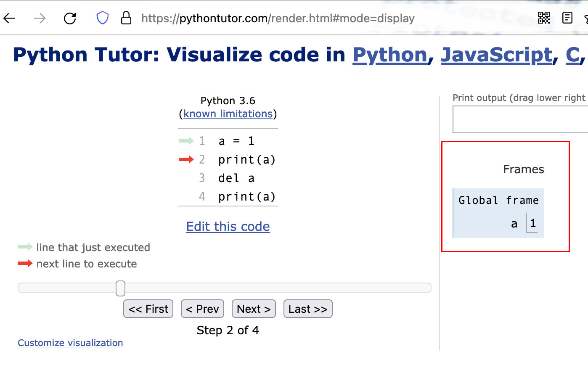Open the JavaScript link in the heading

coord(497,55)
